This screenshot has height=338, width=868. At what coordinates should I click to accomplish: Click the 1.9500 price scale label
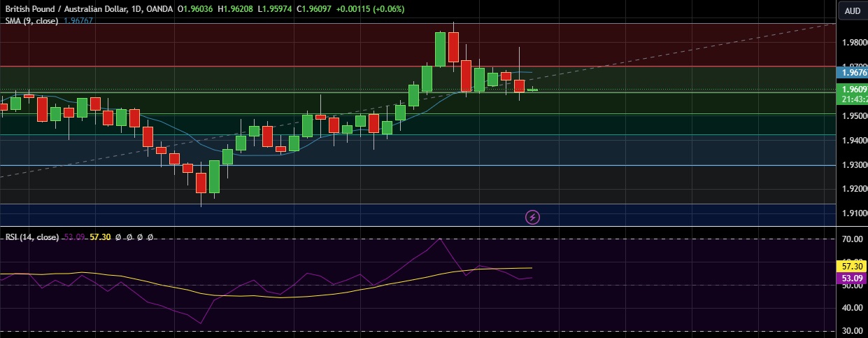click(x=855, y=116)
